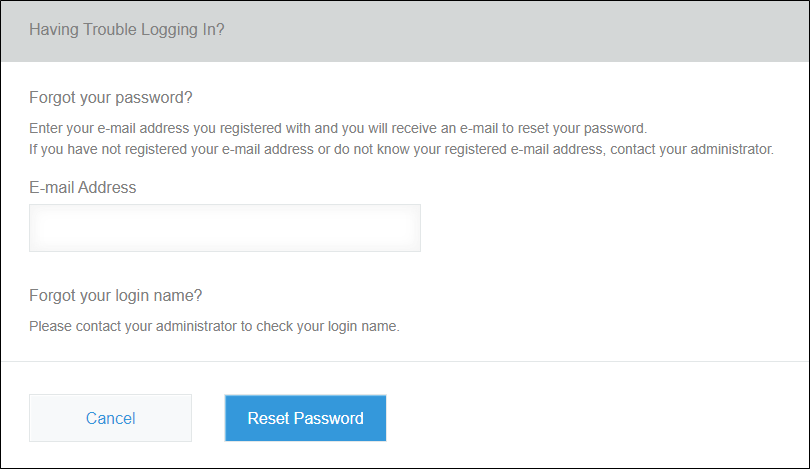This screenshot has height=469, width=810.
Task: Click the Cancel button
Action: (x=110, y=418)
